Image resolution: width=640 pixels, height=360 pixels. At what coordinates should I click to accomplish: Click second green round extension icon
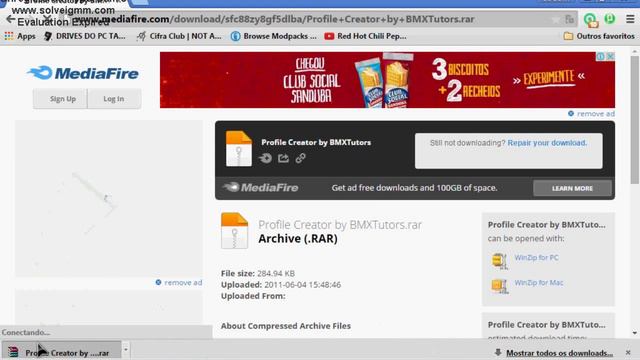click(610, 19)
